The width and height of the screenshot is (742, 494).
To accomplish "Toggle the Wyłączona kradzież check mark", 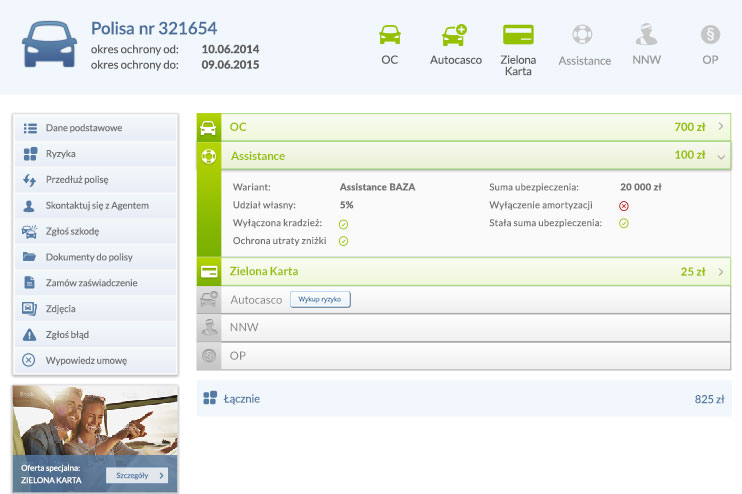I will coord(343,223).
